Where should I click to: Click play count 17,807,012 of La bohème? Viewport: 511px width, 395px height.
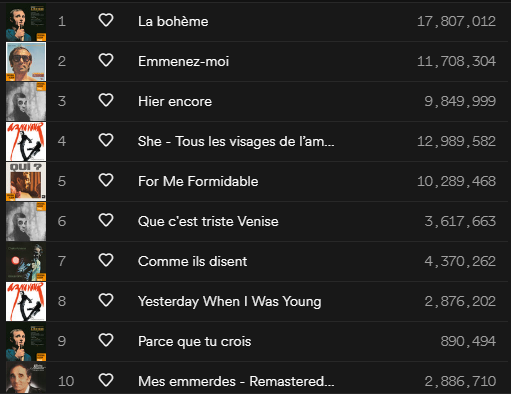click(456, 22)
